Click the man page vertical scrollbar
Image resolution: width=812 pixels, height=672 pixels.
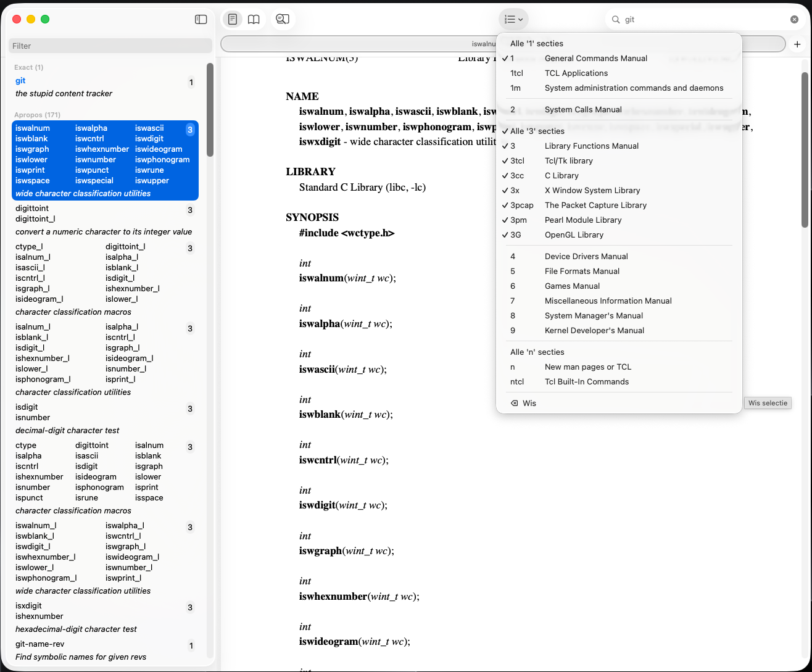point(805,150)
